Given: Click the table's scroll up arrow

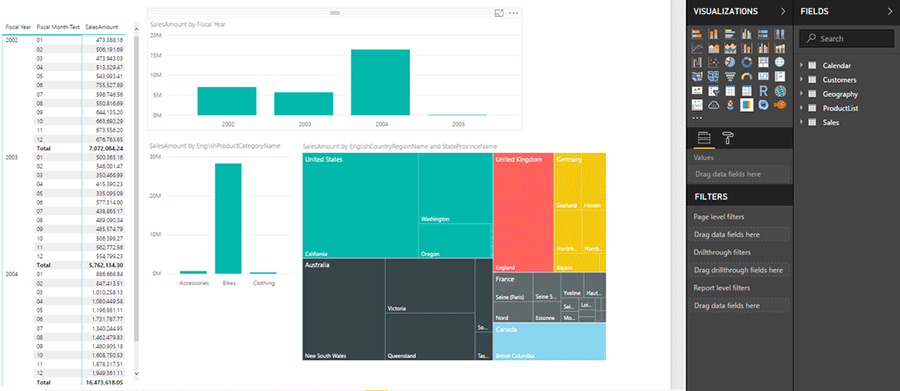Looking at the screenshot, I should pos(136,28).
